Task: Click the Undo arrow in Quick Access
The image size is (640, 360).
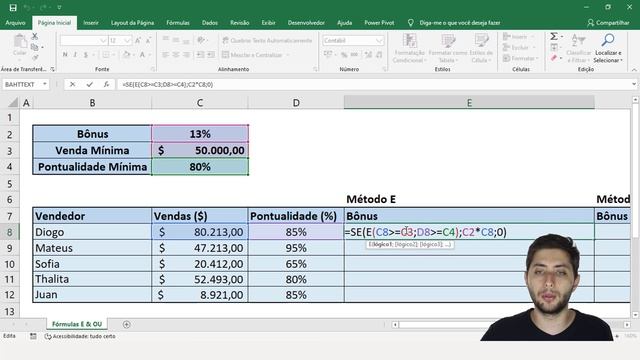Action: click(27, 7)
